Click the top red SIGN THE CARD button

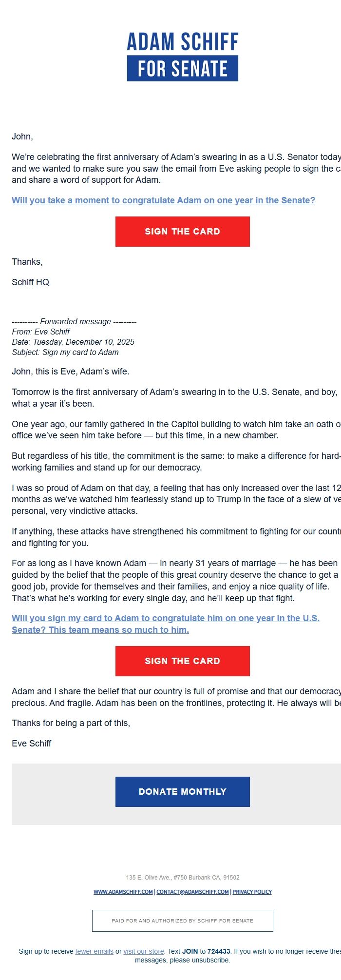click(182, 231)
